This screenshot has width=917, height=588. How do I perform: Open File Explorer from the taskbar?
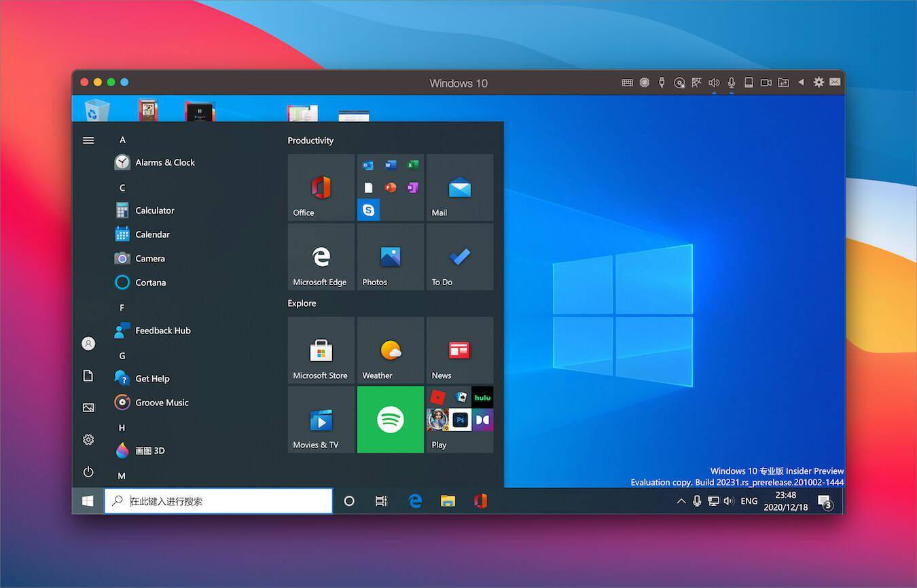pos(448,501)
